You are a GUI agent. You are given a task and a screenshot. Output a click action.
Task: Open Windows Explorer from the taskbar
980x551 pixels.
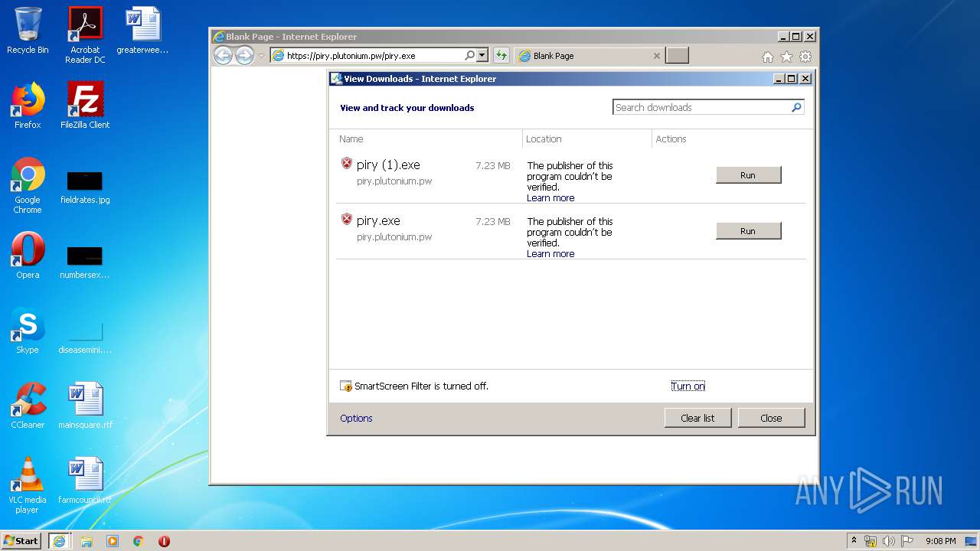[87, 541]
